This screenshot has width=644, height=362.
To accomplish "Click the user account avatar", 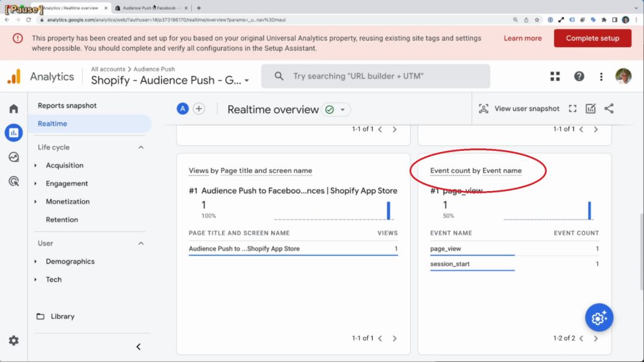I will coord(623,76).
